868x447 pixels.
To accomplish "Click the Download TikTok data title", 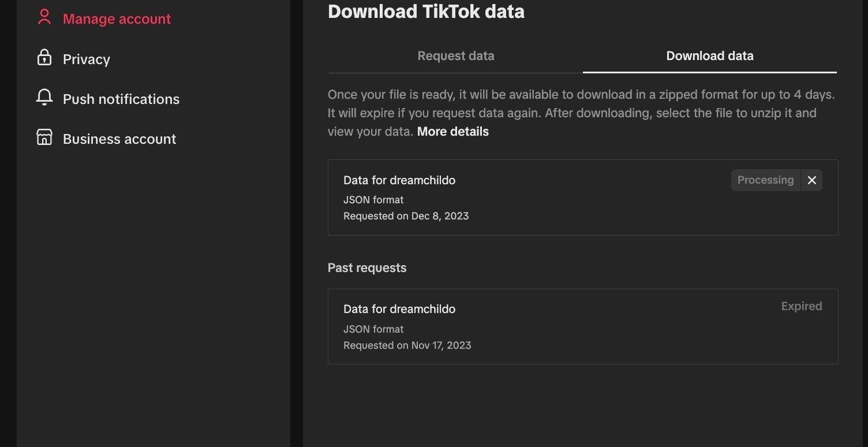I will 426,11.
